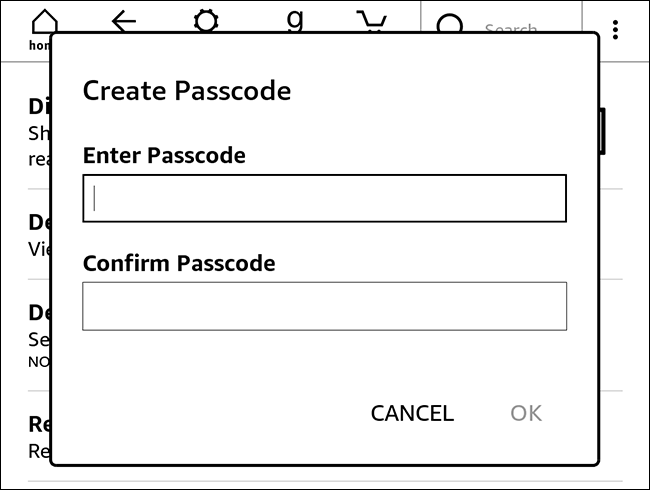Click the "Confirm Passcode" label
650x490 pixels.
pyautogui.click(x=178, y=264)
